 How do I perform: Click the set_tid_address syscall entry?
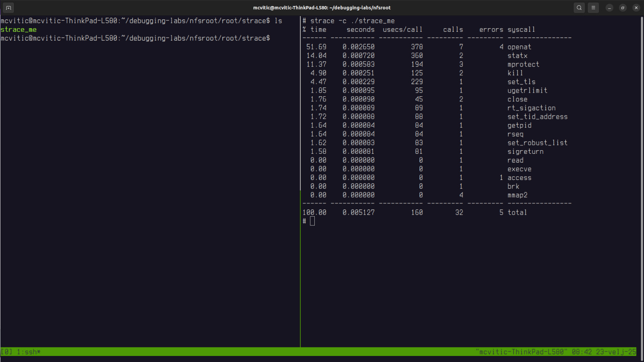tap(537, 117)
